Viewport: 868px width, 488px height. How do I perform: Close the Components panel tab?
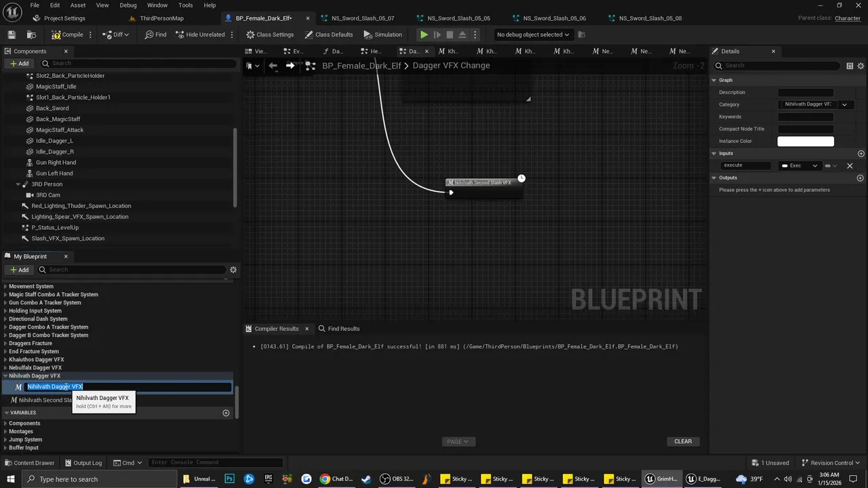(66, 51)
